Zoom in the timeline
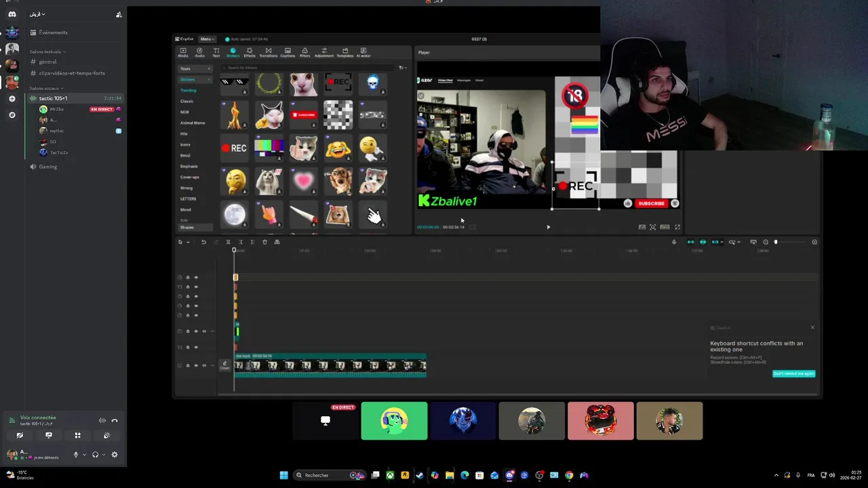This screenshot has width=868, height=488. coord(814,242)
